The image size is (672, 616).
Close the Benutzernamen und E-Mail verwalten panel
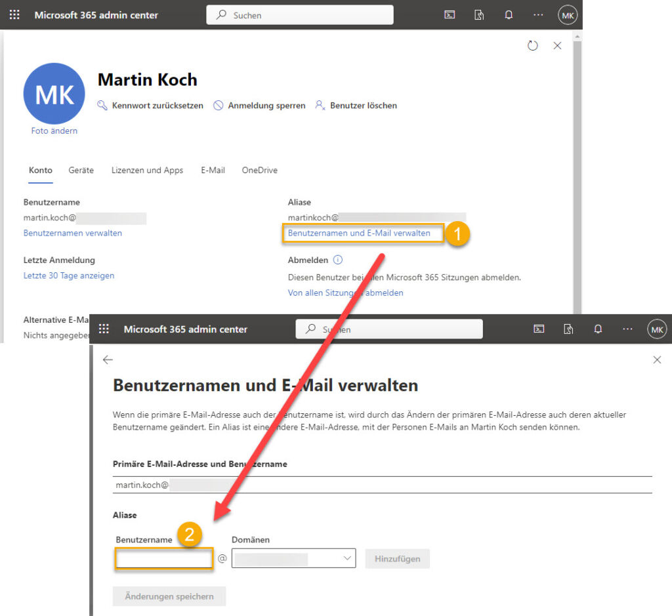point(657,359)
